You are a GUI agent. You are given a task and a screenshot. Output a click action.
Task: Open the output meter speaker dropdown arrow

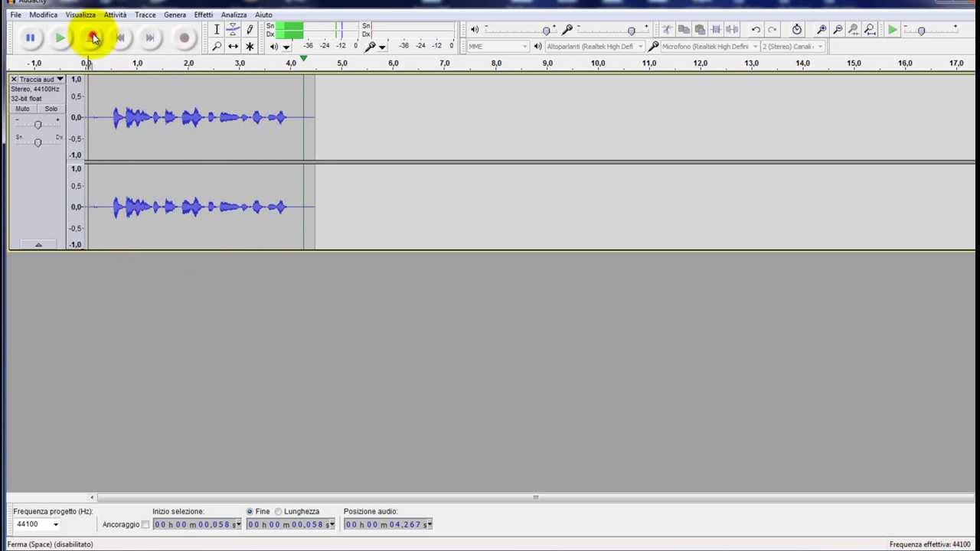[286, 47]
